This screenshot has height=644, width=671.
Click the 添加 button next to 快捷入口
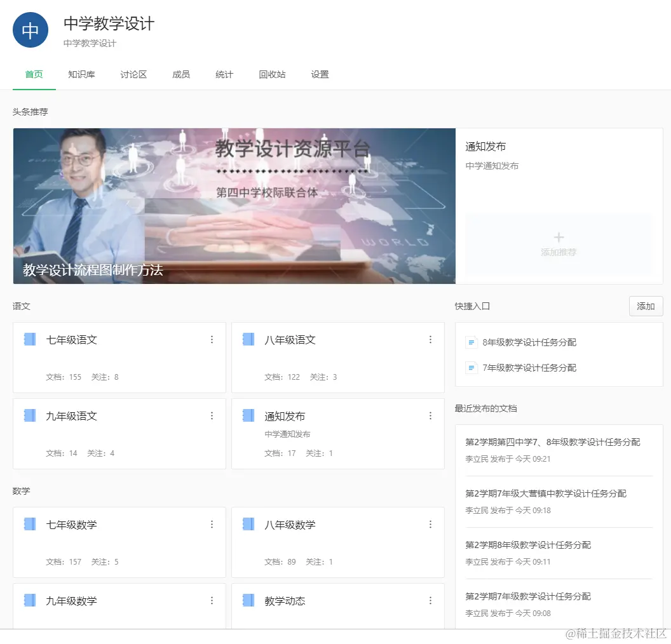coord(646,306)
